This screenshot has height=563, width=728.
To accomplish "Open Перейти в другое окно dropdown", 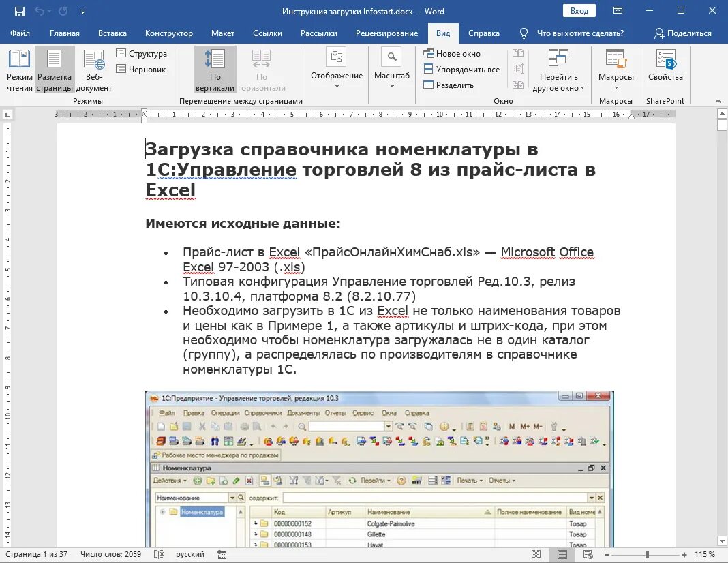I will (558, 70).
